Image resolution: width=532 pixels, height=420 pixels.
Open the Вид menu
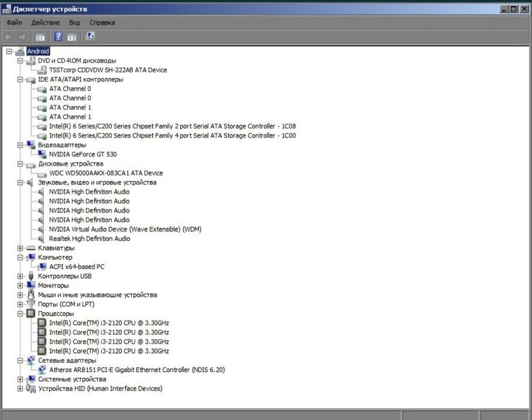[74, 23]
